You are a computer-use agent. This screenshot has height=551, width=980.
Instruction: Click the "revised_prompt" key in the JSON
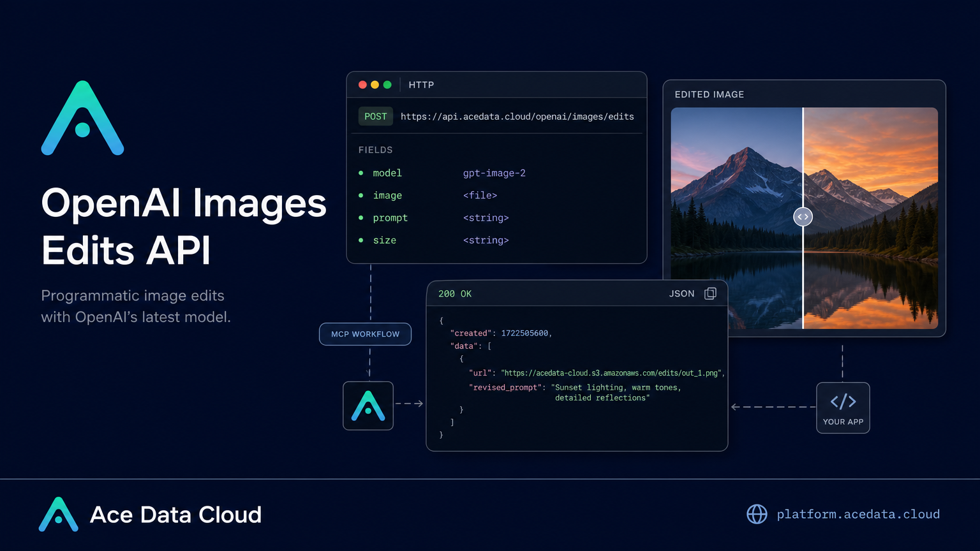point(505,388)
